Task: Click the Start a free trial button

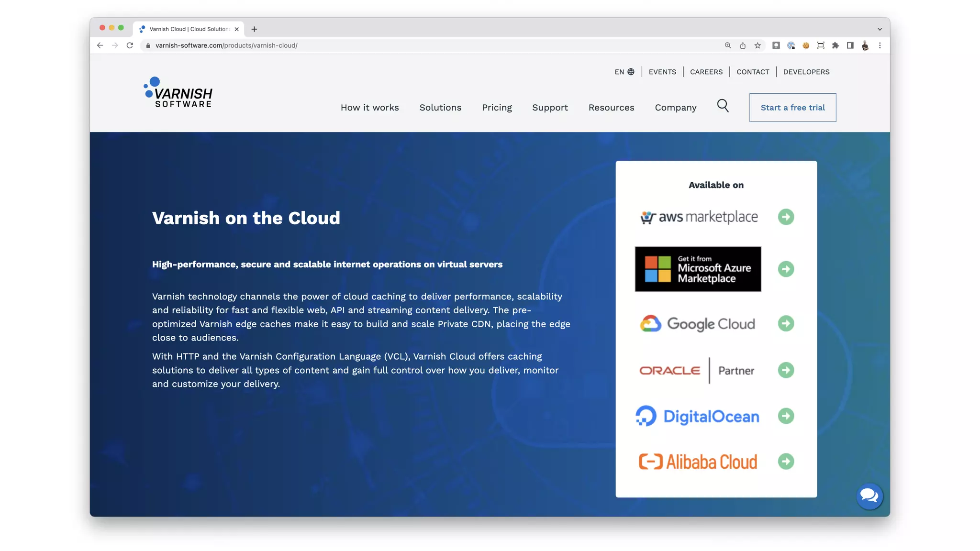Action: pyautogui.click(x=792, y=108)
